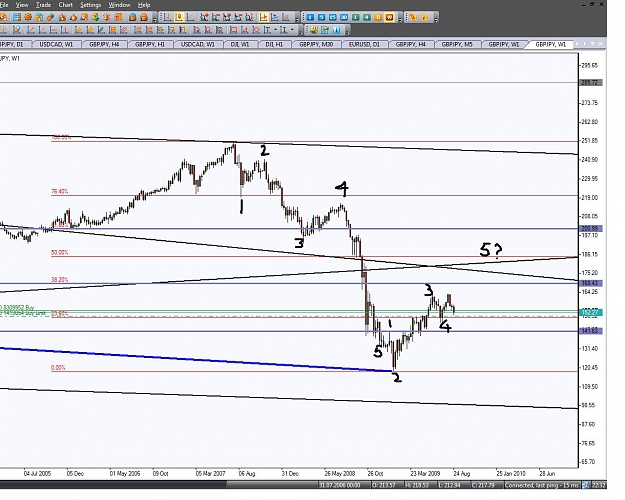The image size is (625, 500).
Task: Click the connection status icon in status bar
Action: coord(586,485)
